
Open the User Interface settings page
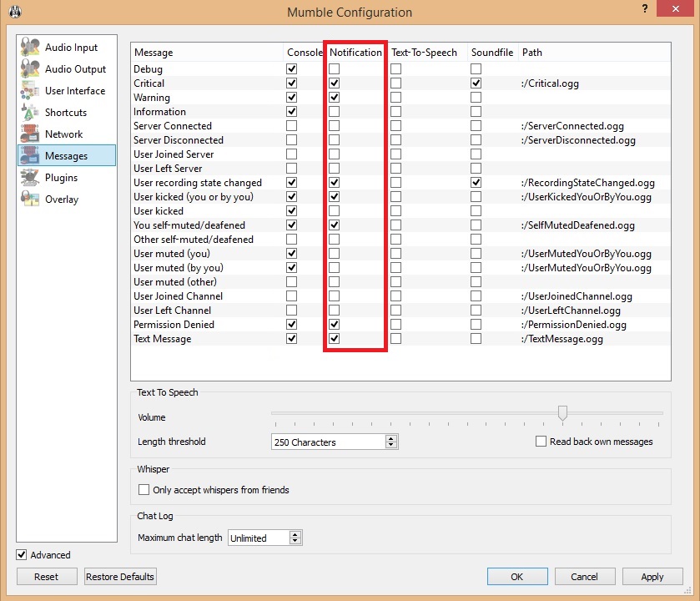click(67, 91)
